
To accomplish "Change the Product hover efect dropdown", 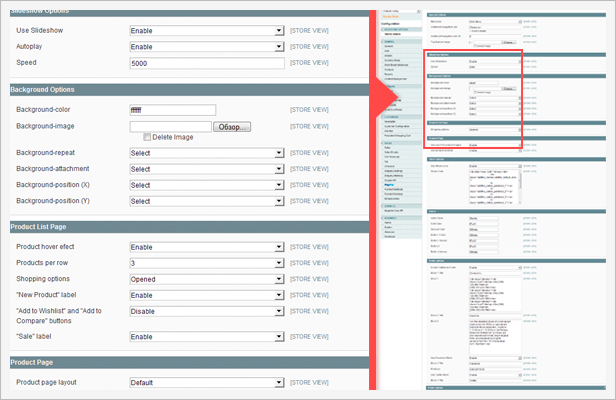I will pos(207,247).
